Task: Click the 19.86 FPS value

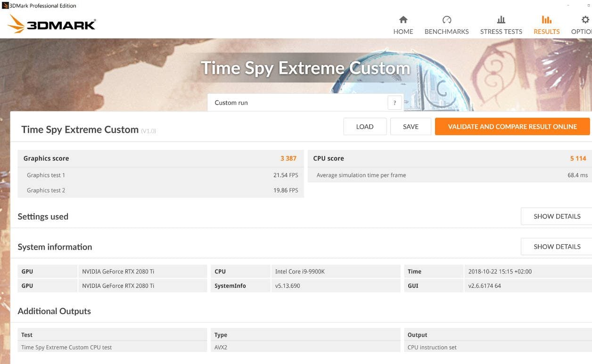Action: click(x=286, y=190)
